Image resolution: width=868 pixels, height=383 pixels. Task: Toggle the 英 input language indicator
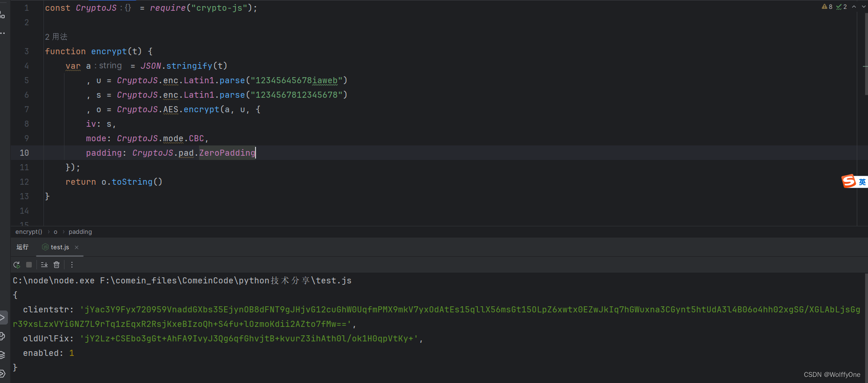click(862, 182)
